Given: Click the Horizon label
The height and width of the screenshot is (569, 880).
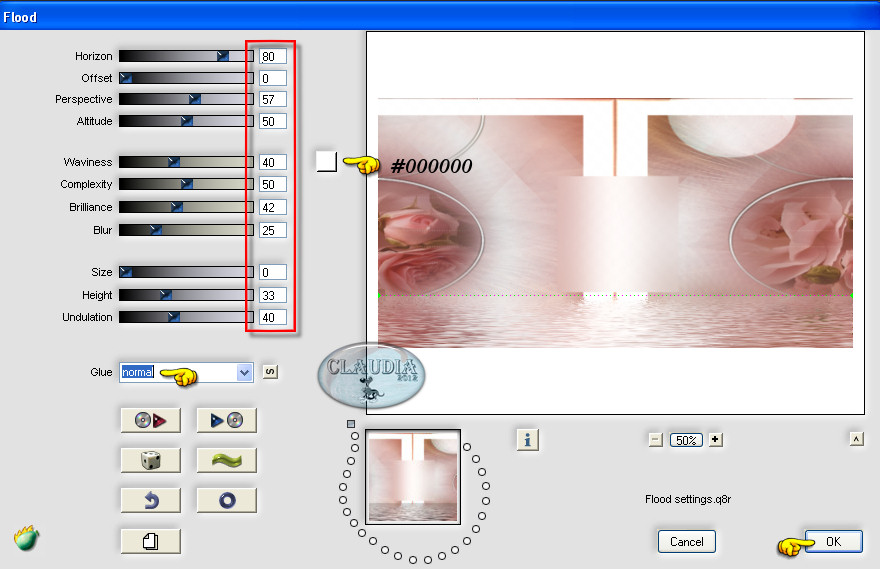Looking at the screenshot, I should (94, 56).
